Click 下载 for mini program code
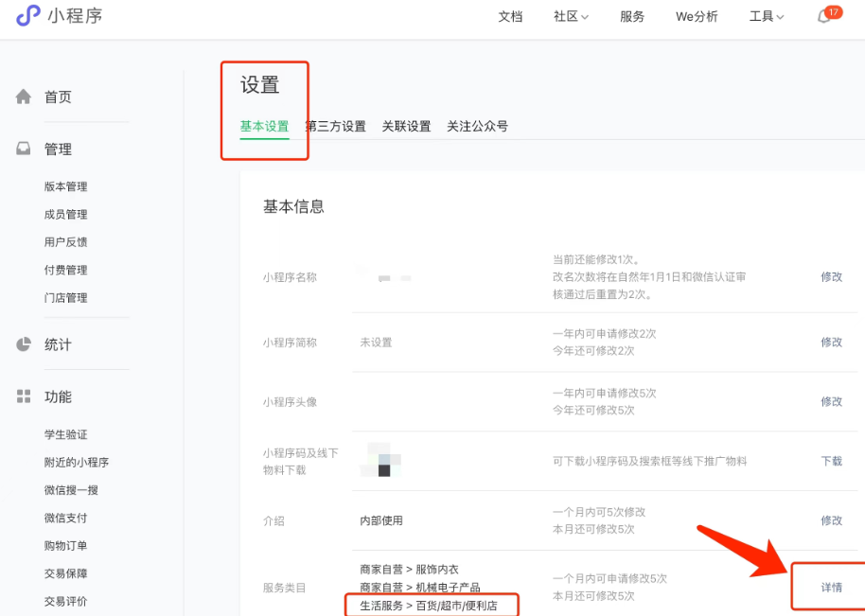The image size is (865, 616). pos(831,461)
